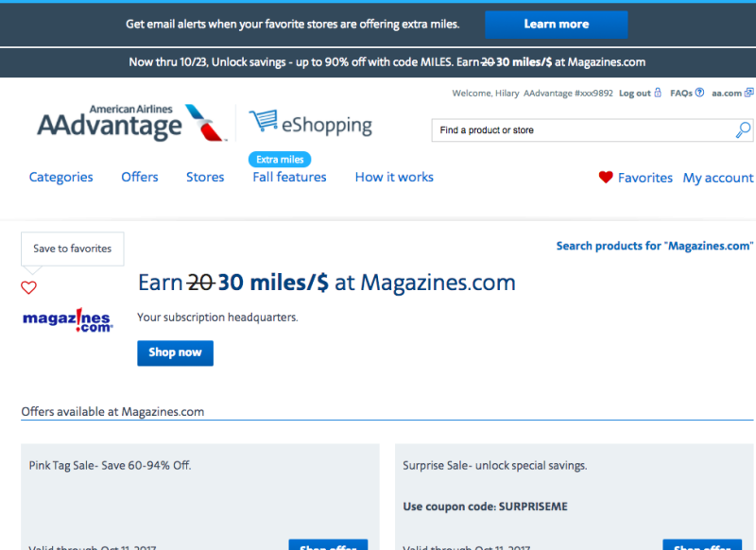Click the Log out lock icon
The width and height of the screenshot is (756, 550).
[658, 93]
